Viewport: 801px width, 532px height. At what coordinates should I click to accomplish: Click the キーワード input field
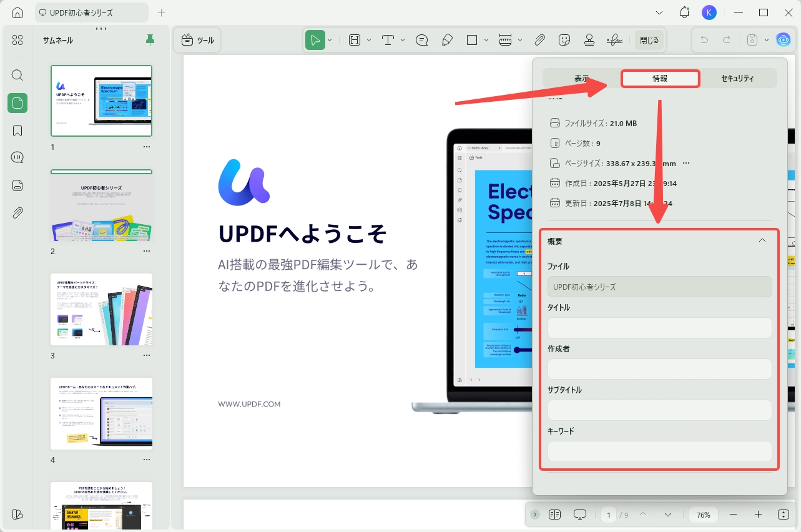(x=659, y=451)
